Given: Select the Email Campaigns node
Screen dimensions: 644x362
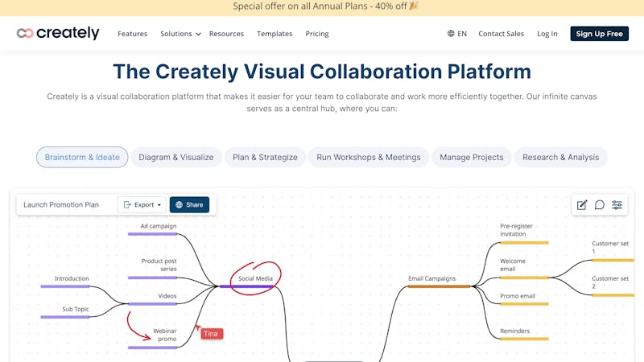Looking at the screenshot, I should click(x=431, y=278).
